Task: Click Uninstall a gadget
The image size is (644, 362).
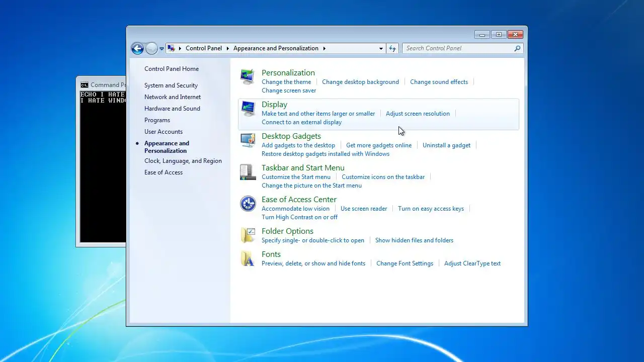Action: pyautogui.click(x=446, y=145)
